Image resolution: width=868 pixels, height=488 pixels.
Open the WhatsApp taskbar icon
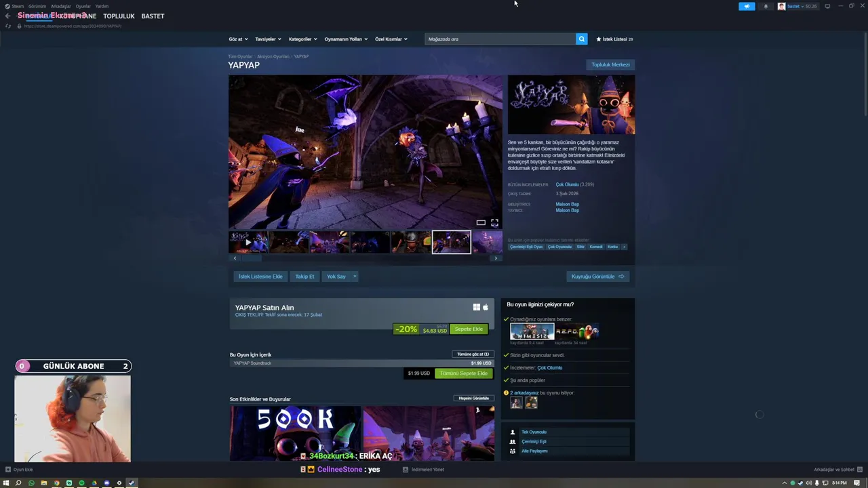coord(31,483)
